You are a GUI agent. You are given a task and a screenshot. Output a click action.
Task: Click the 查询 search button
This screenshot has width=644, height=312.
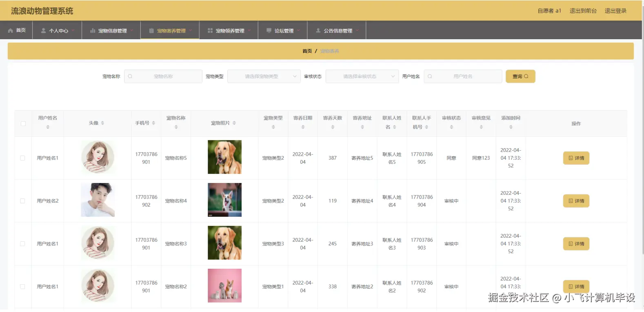[x=520, y=76]
